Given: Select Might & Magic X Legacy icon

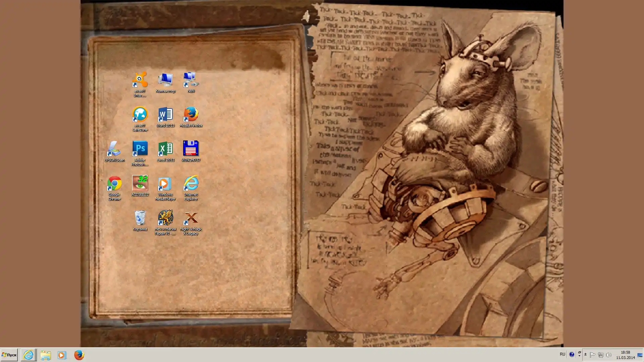Looking at the screenshot, I should pos(191,218).
